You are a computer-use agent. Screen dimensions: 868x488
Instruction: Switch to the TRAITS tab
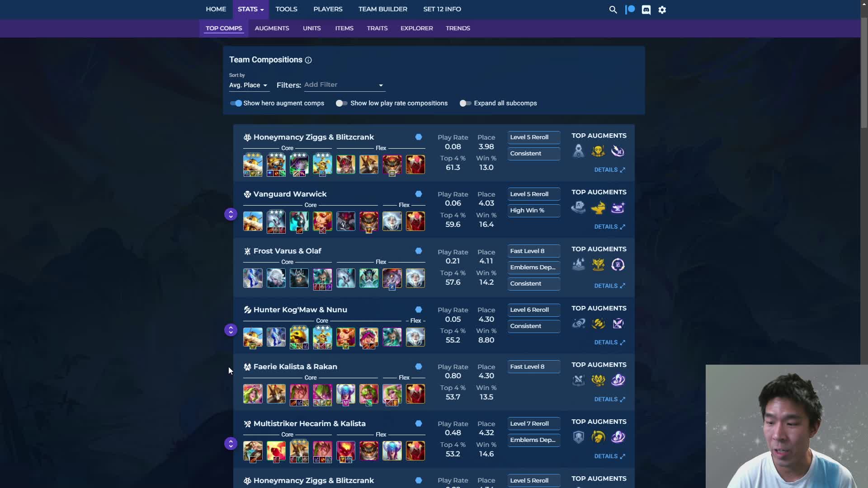tap(377, 28)
